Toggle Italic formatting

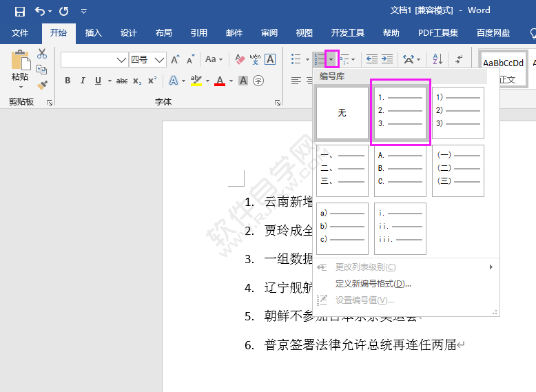point(83,81)
